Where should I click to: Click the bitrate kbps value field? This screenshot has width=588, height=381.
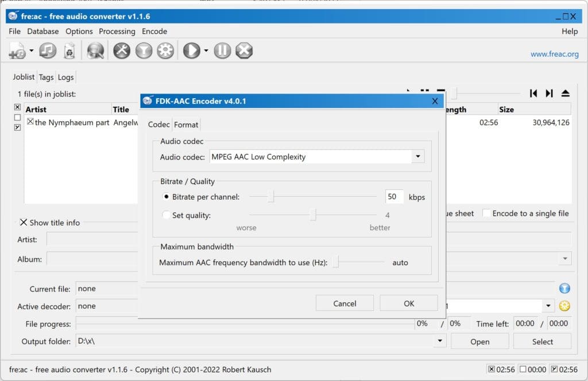(394, 196)
